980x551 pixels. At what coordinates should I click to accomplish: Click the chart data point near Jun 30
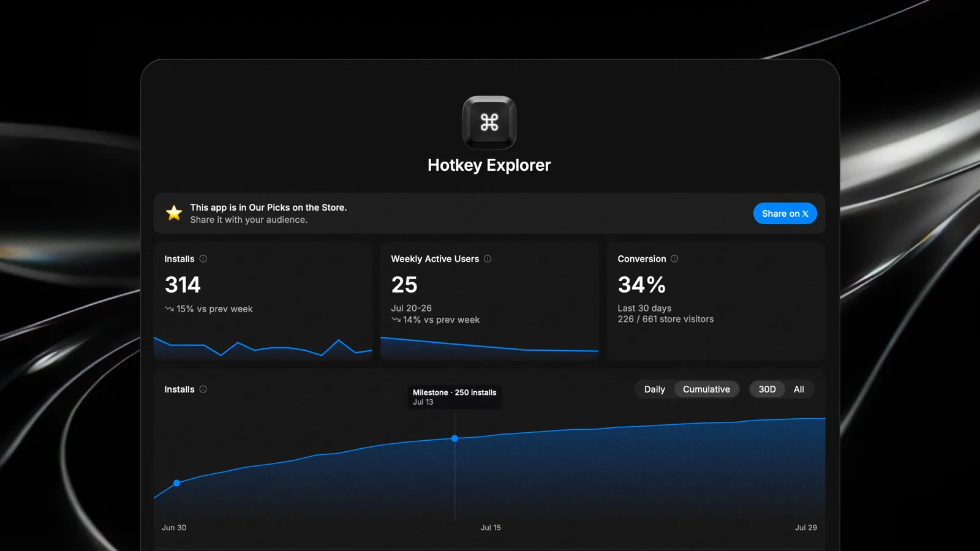point(177,483)
